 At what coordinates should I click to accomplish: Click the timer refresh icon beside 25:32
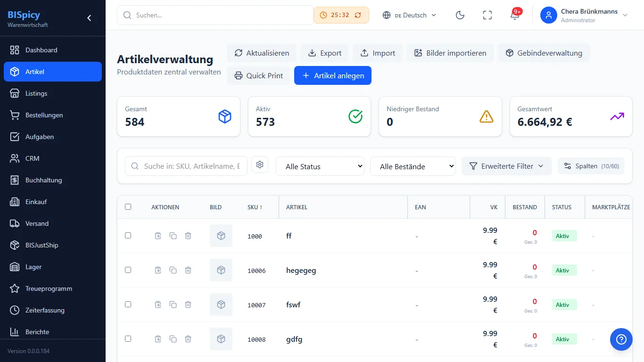[358, 15]
